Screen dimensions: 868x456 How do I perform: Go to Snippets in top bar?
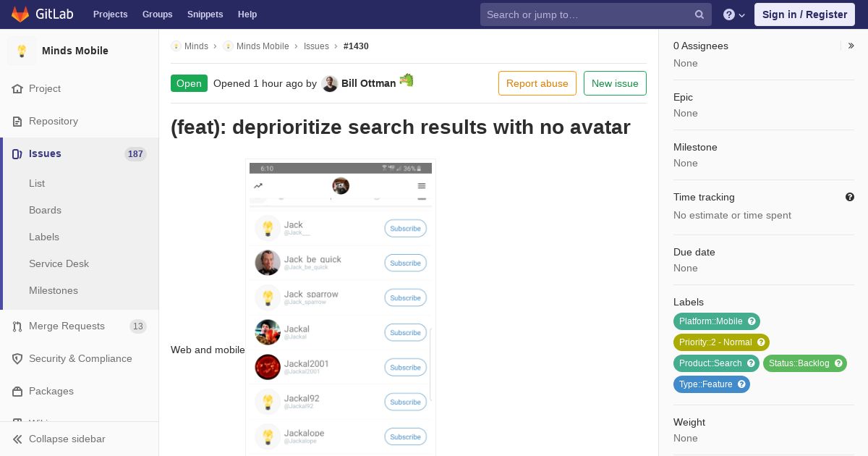(205, 14)
